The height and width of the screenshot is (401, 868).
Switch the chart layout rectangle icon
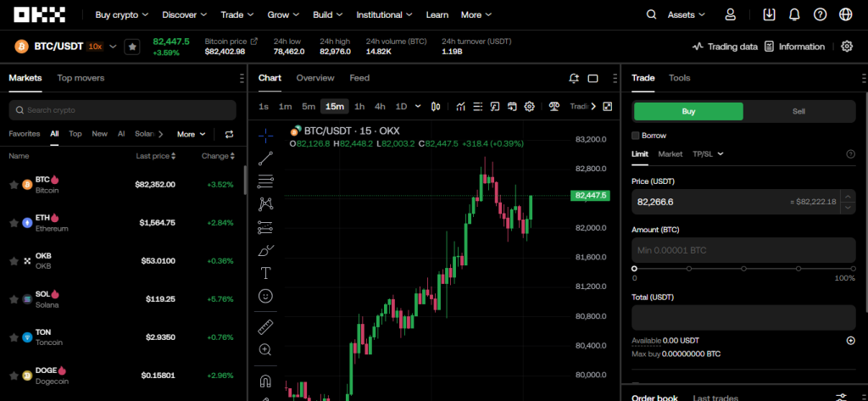point(593,78)
